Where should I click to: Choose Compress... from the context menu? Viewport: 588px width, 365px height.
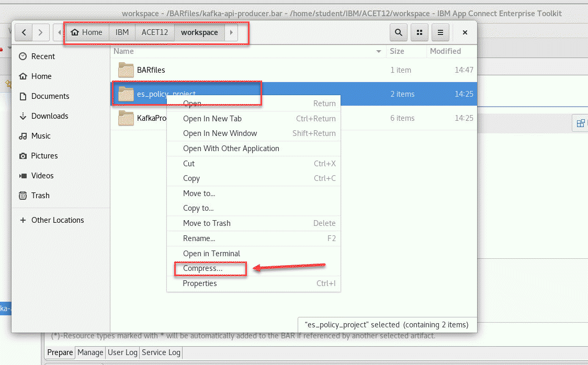point(202,268)
